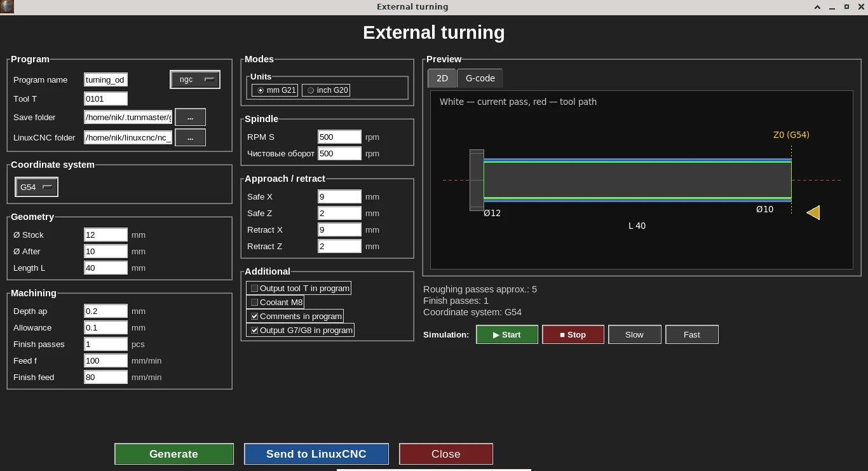This screenshot has height=471, width=868.
Task: Switch to the G-code preview tab
Action: 480,78
